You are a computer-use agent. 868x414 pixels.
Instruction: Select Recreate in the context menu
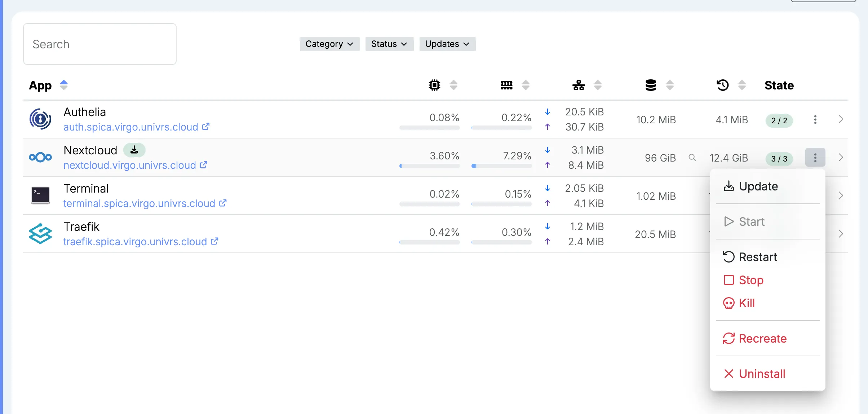pyautogui.click(x=768, y=339)
